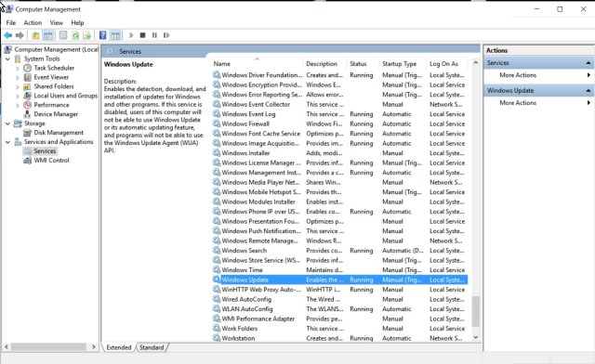Collapse the Services section in Actions pane
The height and width of the screenshot is (364, 595).
coord(588,63)
